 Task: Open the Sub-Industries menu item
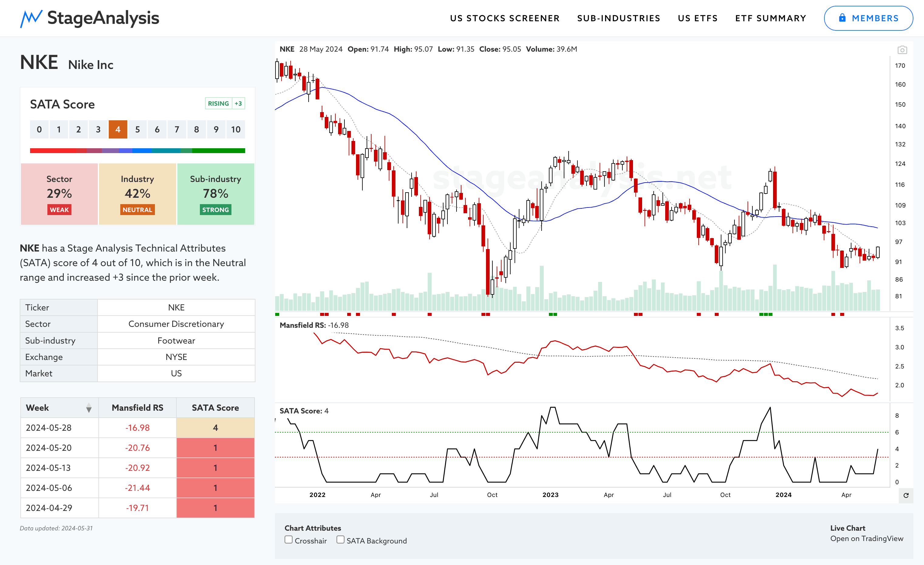click(x=619, y=18)
